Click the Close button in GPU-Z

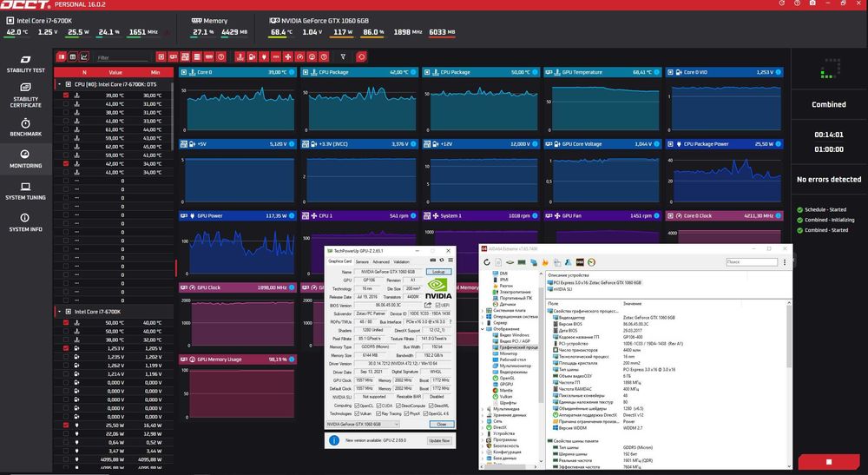(x=442, y=424)
